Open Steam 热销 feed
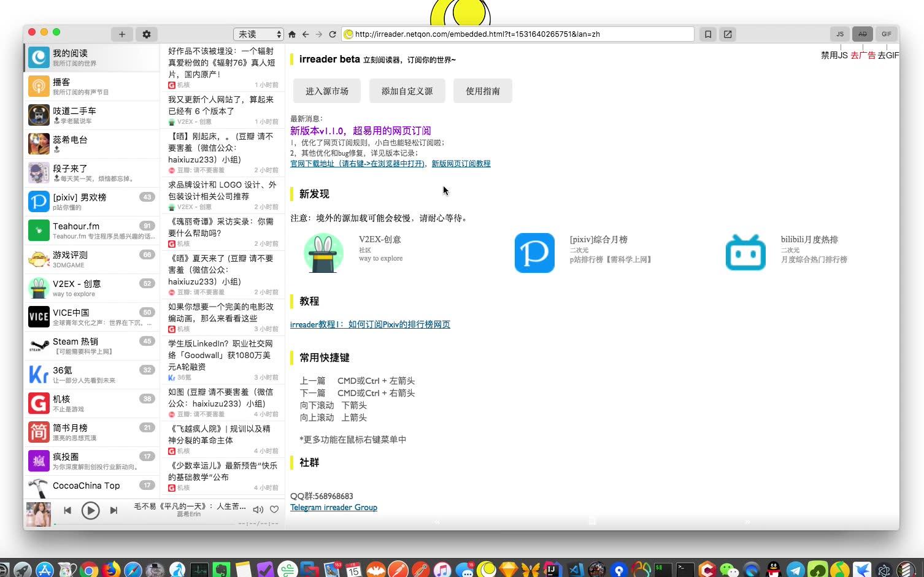Viewport: 924px width, 577px height. coord(91,346)
